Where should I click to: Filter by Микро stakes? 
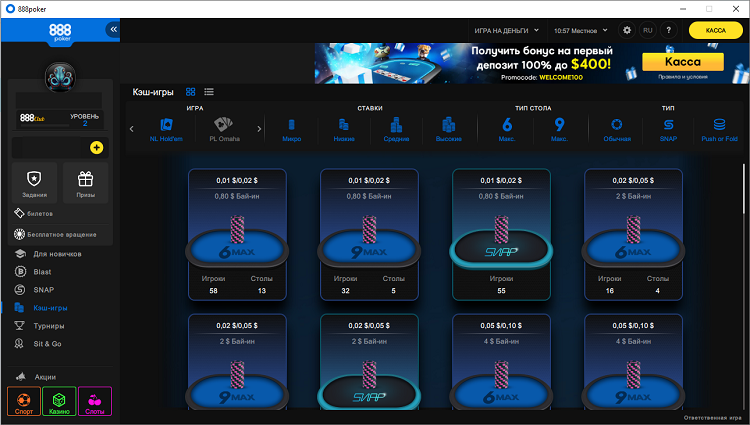click(x=292, y=129)
